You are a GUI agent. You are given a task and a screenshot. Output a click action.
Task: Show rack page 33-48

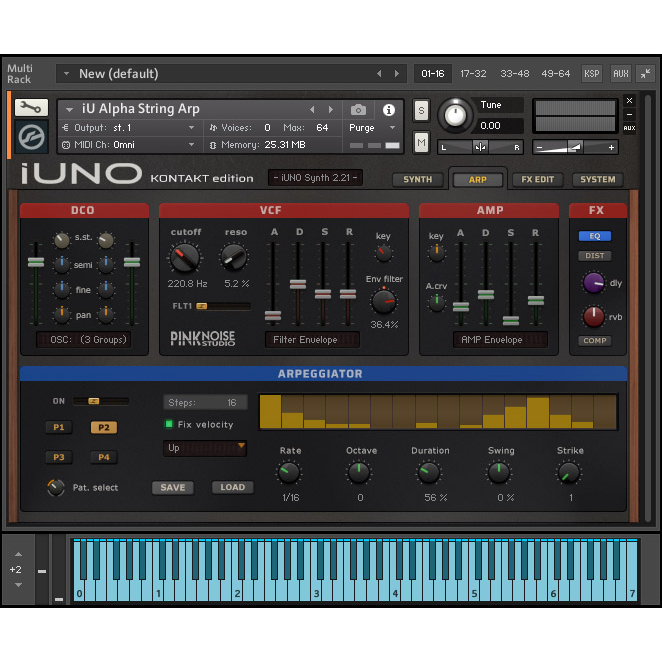point(514,73)
